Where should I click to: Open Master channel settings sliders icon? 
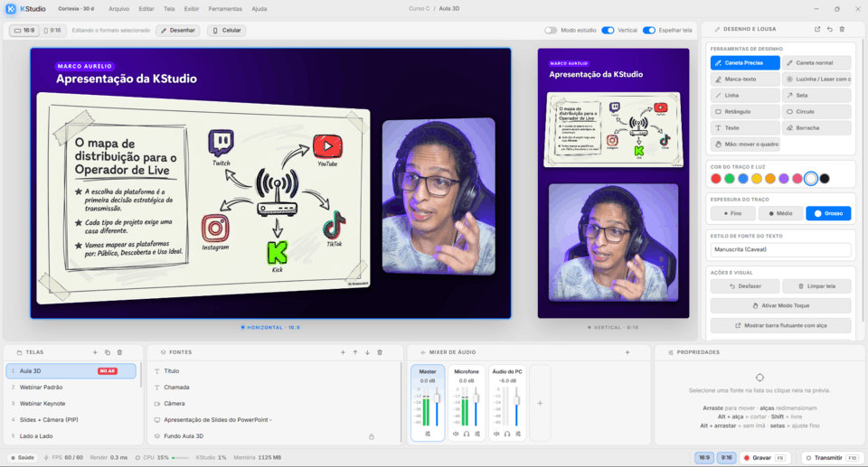click(428, 434)
